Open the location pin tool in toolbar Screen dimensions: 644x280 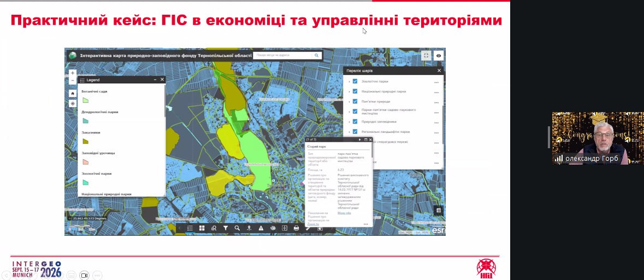249,228
